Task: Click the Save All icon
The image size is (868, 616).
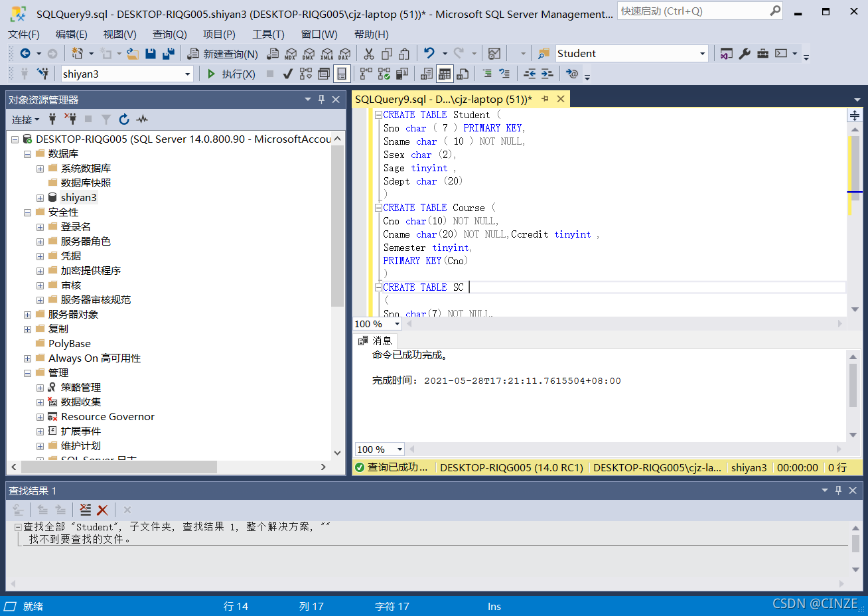Action: [169, 54]
